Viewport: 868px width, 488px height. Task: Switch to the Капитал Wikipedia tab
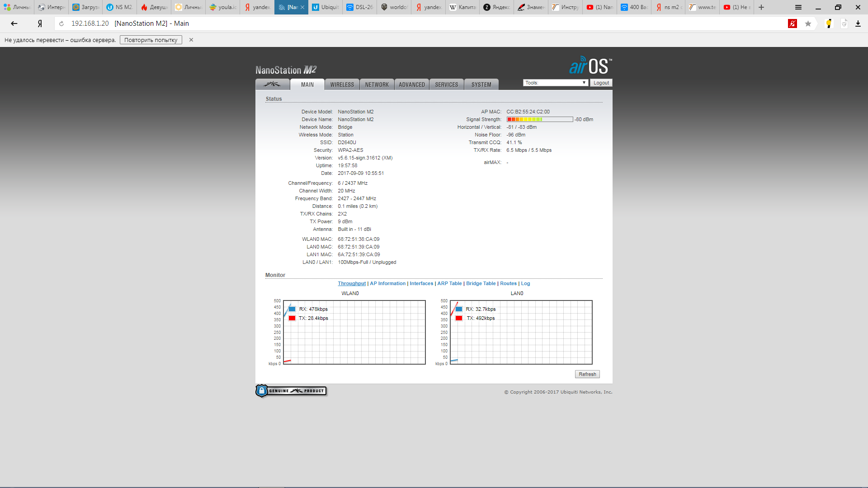(x=463, y=7)
